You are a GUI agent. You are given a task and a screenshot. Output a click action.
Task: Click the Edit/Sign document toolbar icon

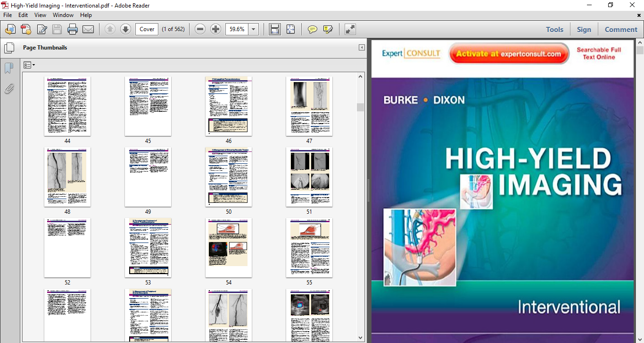click(41, 29)
